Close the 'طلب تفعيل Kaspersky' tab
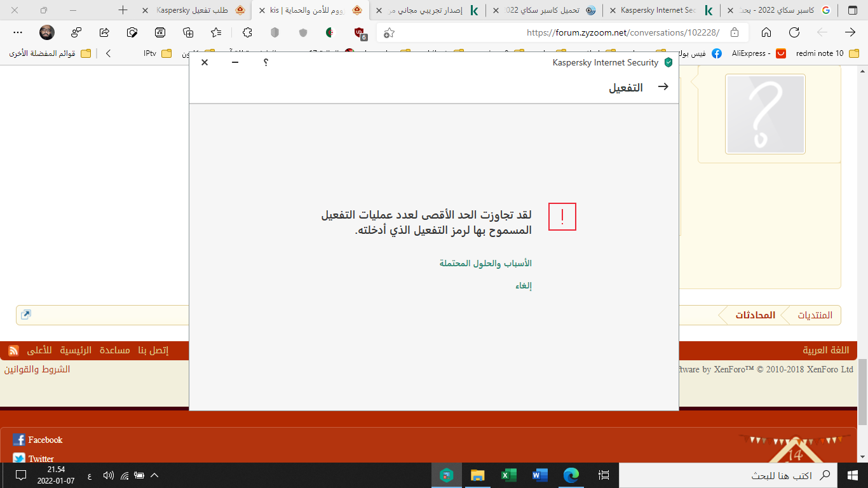This screenshot has width=868, height=488. [x=146, y=10]
